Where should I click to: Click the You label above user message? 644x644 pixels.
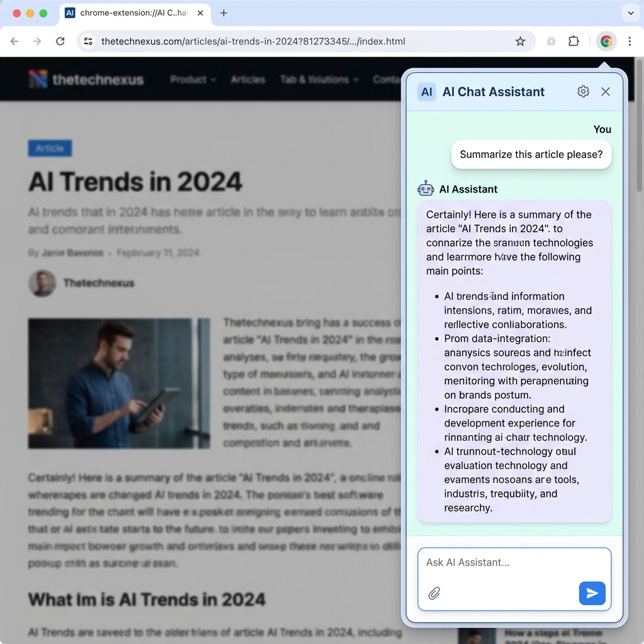tap(602, 130)
